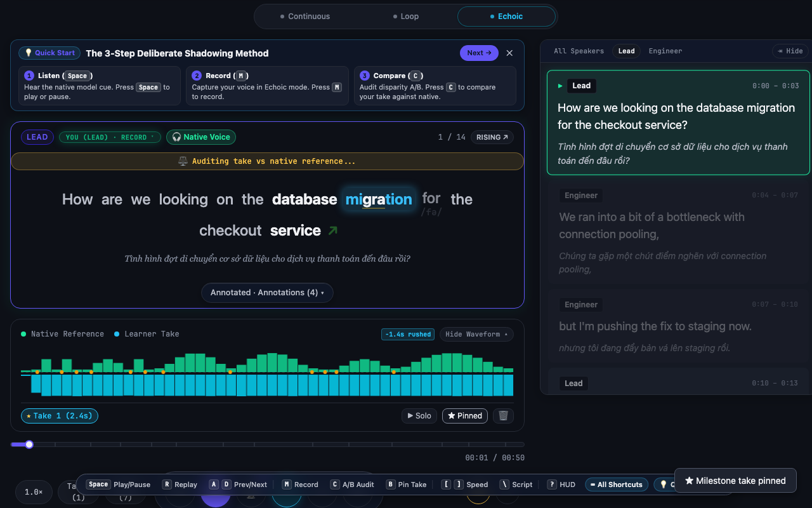Viewport: 812px width, 508px height.
Task: Delete the take with the trash icon
Action: coord(503,416)
